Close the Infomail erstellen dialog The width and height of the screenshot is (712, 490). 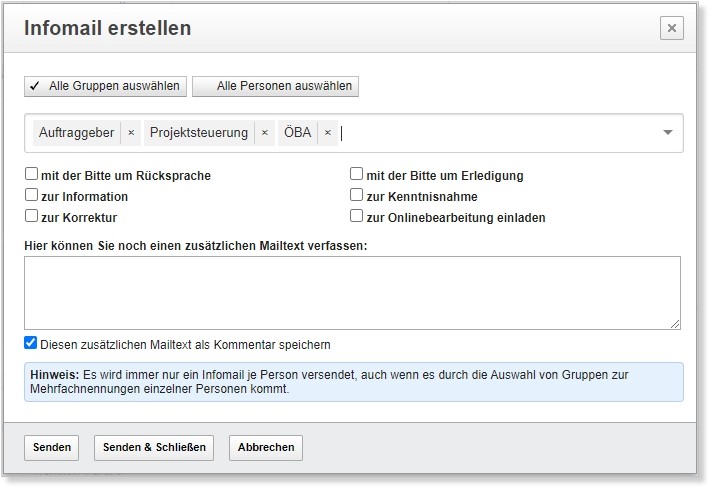coord(672,28)
